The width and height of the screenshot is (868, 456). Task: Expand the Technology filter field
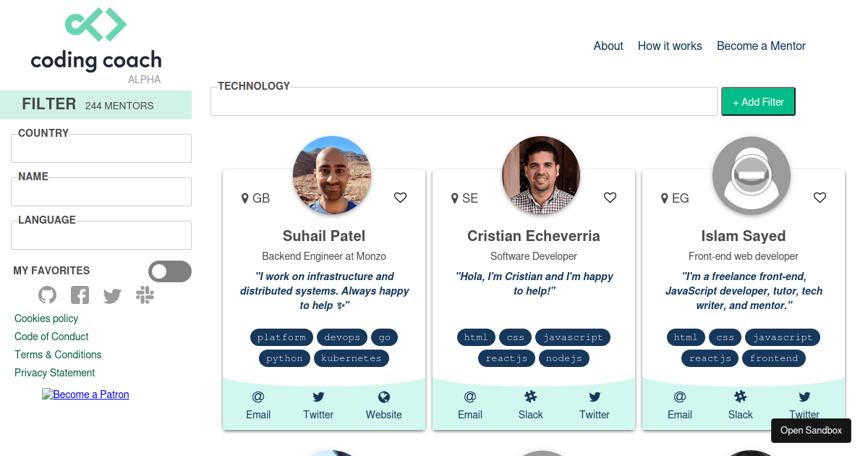coord(464,101)
